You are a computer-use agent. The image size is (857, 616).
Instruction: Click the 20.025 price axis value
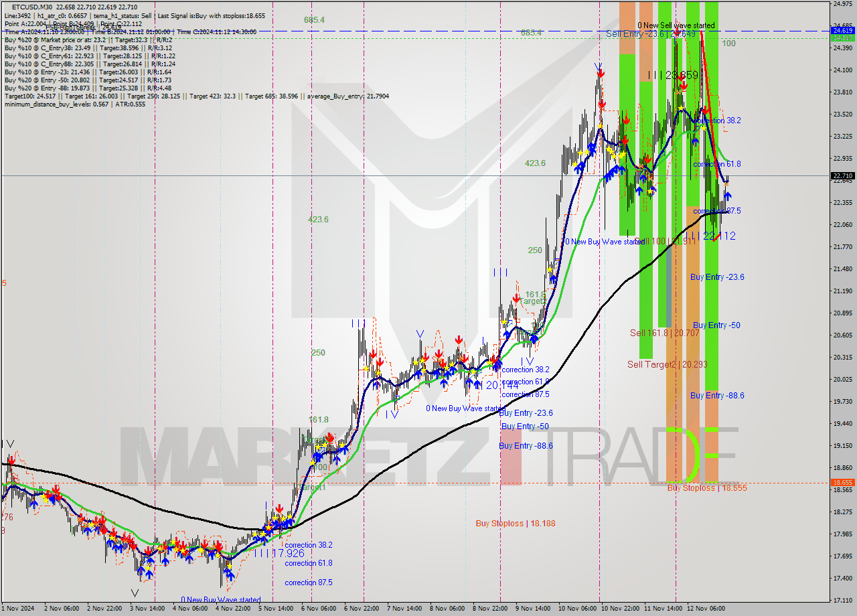pos(842,379)
